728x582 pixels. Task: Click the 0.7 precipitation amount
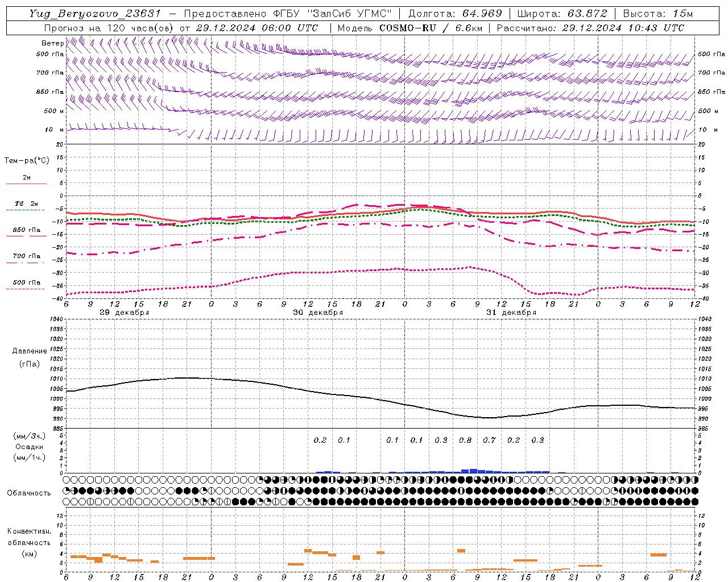(x=489, y=440)
